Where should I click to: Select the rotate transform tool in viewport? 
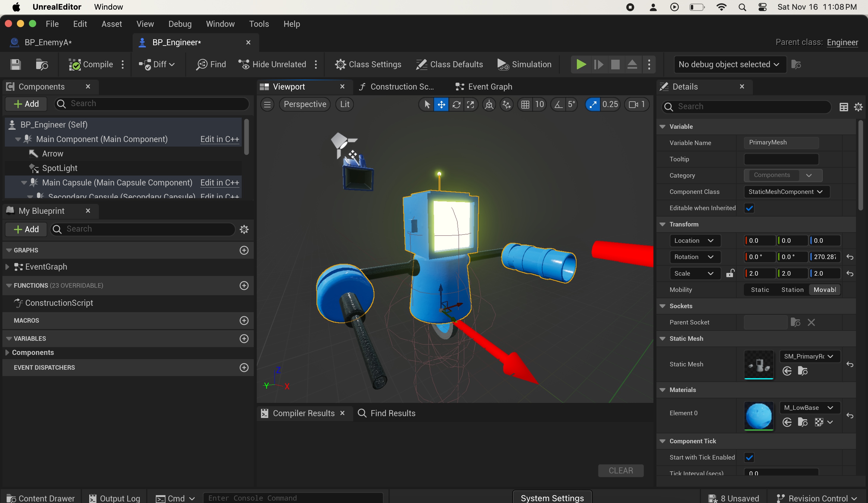456,104
